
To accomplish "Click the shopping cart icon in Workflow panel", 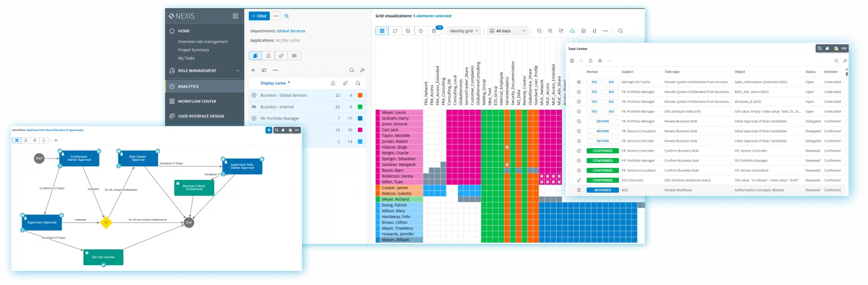I will pos(269,130).
